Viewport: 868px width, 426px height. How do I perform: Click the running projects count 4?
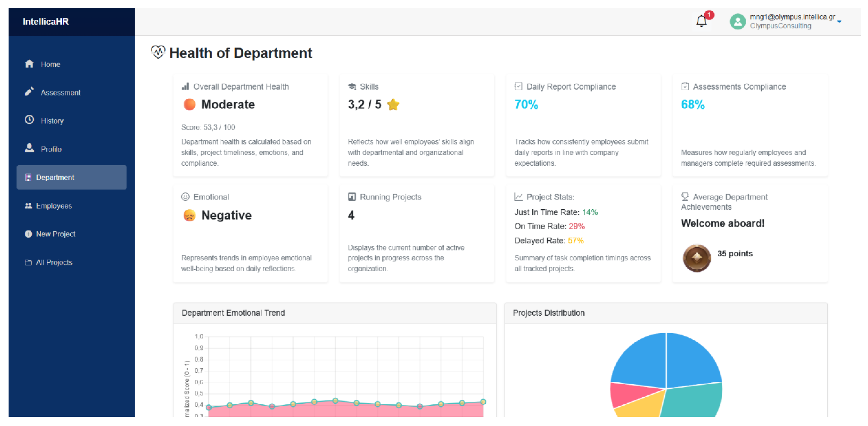point(351,215)
